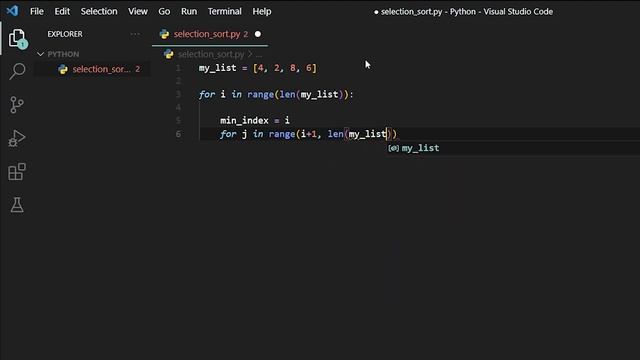
Task: Open the View menu
Action: point(138,11)
